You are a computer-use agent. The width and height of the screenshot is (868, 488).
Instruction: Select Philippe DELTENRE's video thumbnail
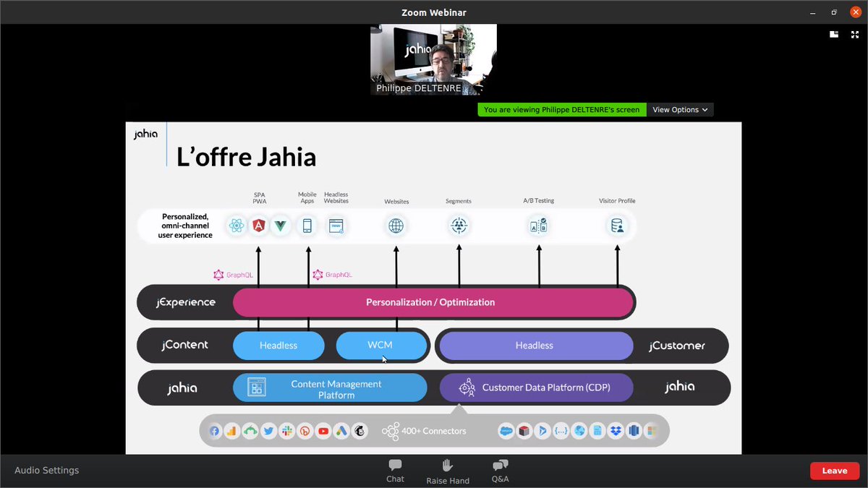(433, 60)
